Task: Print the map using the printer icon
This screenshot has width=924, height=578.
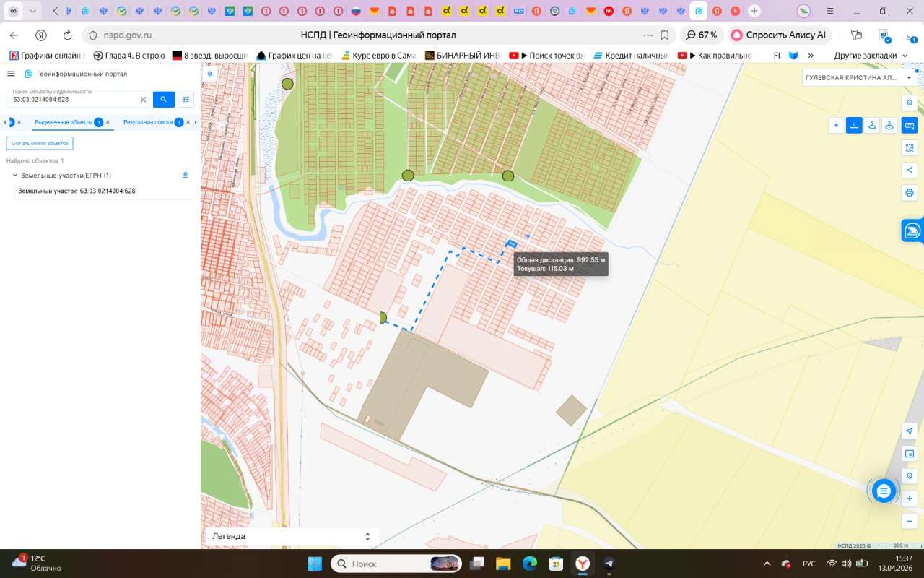Action: (x=910, y=193)
